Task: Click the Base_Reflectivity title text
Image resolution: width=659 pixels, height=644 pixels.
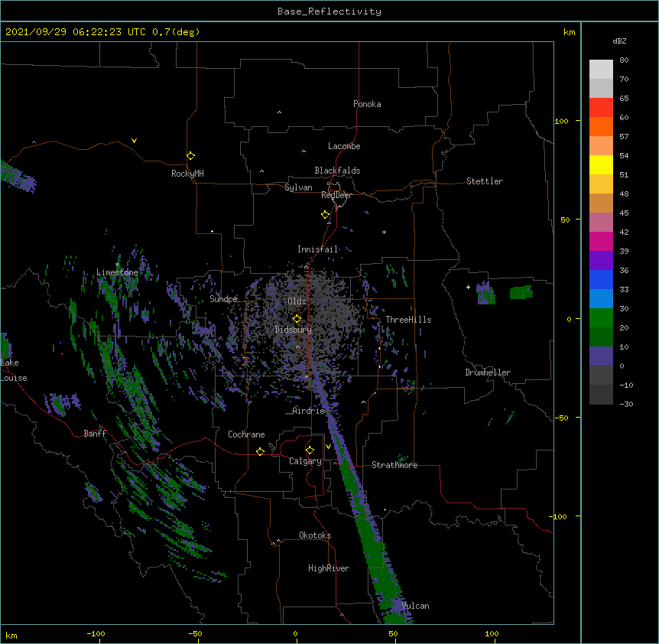Action: 329,11
